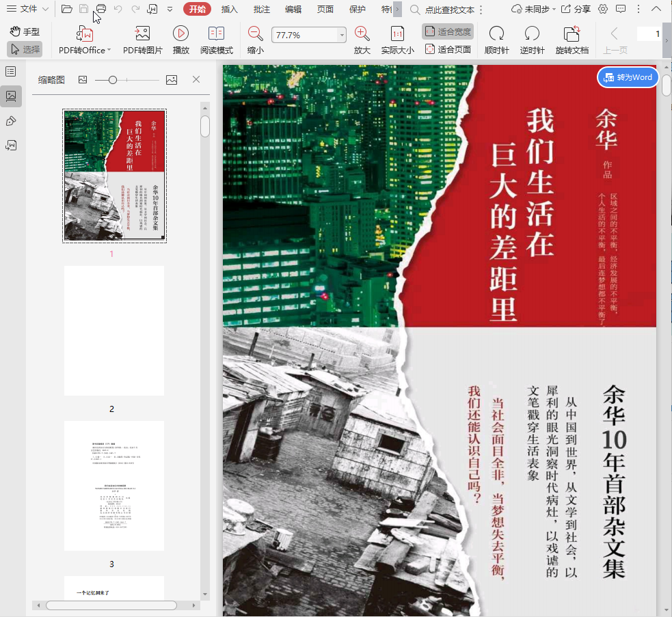Select page 2 blank thumbnail
The image size is (672, 617).
point(114,331)
